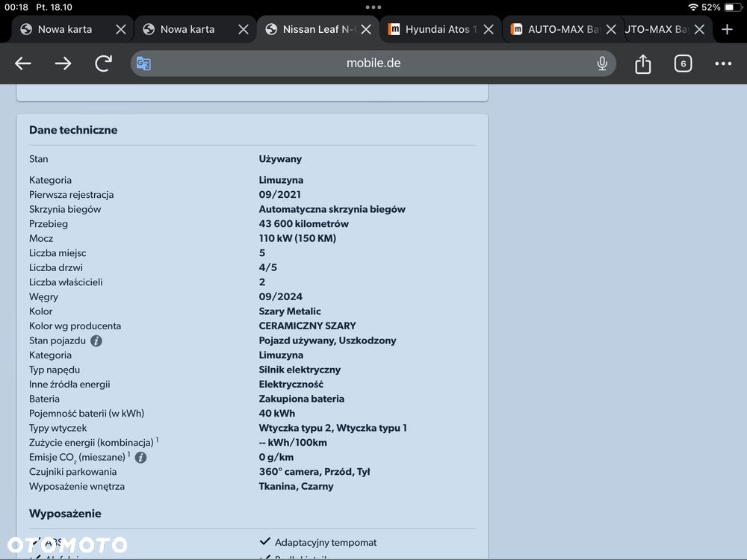Screen dimensions: 747x560
Task: Select the value Używany
Action: point(280,159)
